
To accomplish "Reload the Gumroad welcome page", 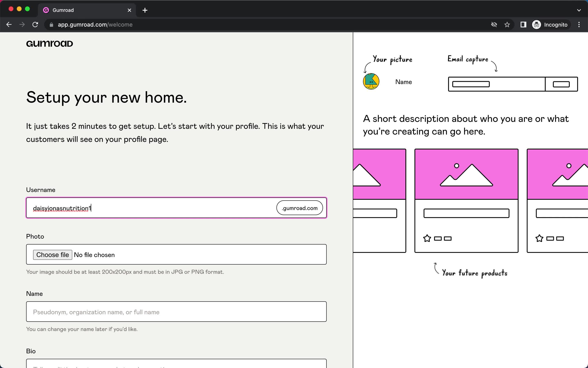I will tap(35, 25).
